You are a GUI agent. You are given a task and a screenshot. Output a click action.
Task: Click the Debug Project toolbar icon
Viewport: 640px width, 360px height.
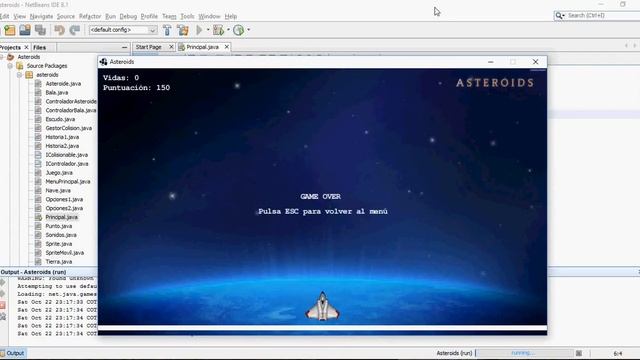coord(218,30)
